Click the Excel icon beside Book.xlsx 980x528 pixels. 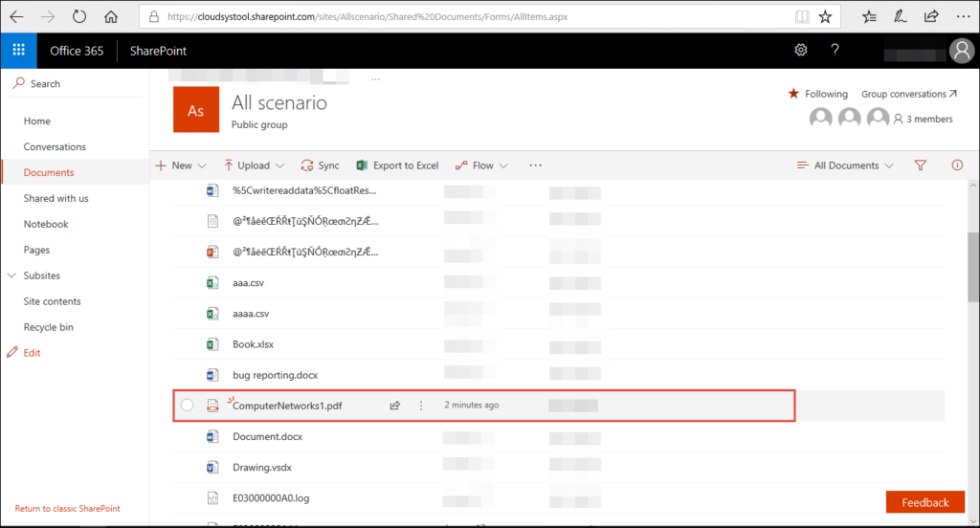point(212,344)
